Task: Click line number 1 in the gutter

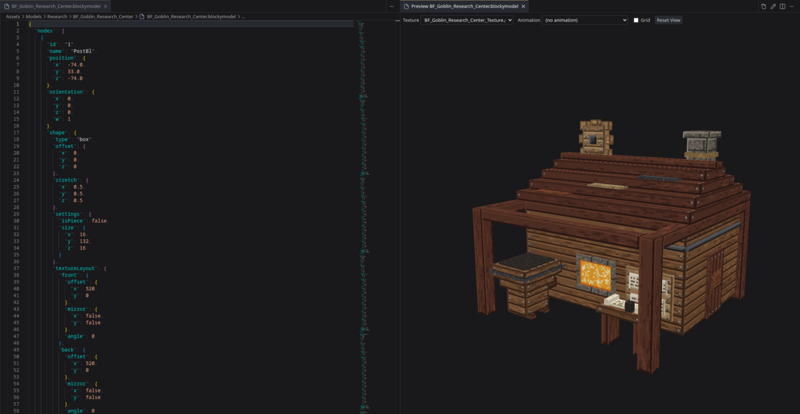Action: click(18, 24)
